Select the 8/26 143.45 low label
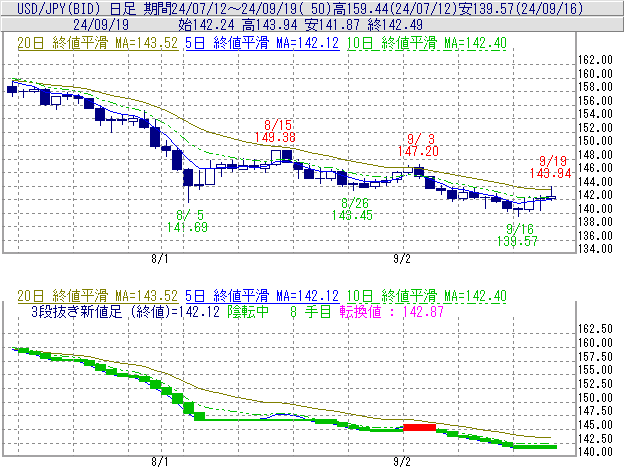The height and width of the screenshot is (475, 624). click(x=352, y=209)
